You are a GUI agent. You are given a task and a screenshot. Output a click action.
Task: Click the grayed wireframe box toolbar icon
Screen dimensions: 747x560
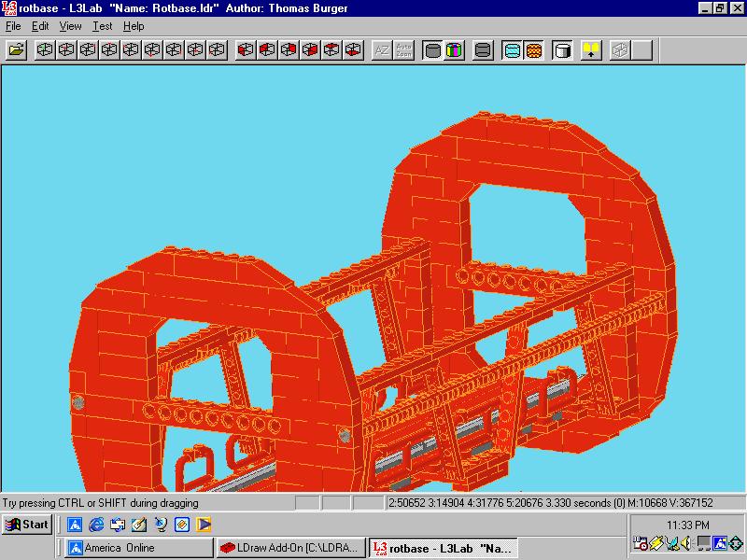(x=620, y=50)
